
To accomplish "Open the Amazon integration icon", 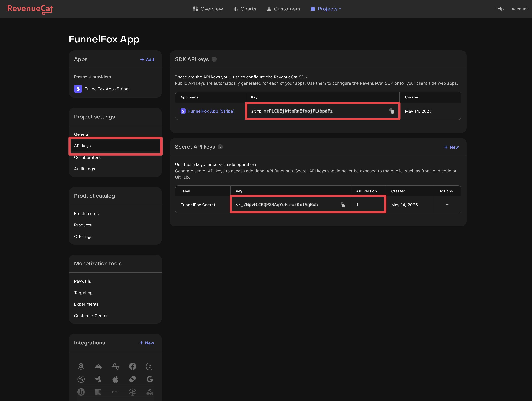I will (x=81, y=366).
